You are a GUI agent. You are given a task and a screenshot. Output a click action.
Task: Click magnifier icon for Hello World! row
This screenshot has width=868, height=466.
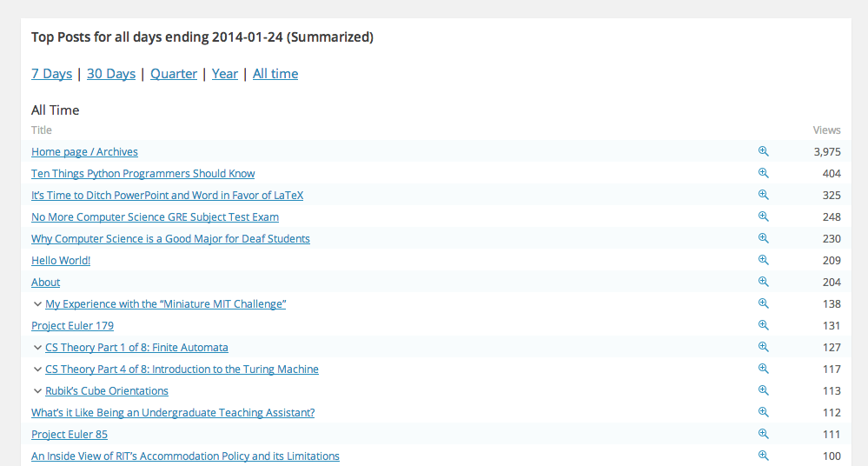[x=764, y=260]
